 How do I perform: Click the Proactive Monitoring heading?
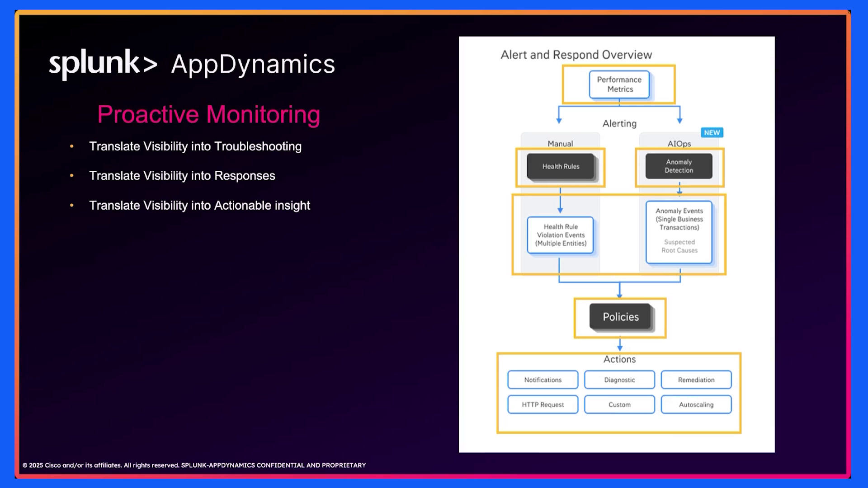209,114
